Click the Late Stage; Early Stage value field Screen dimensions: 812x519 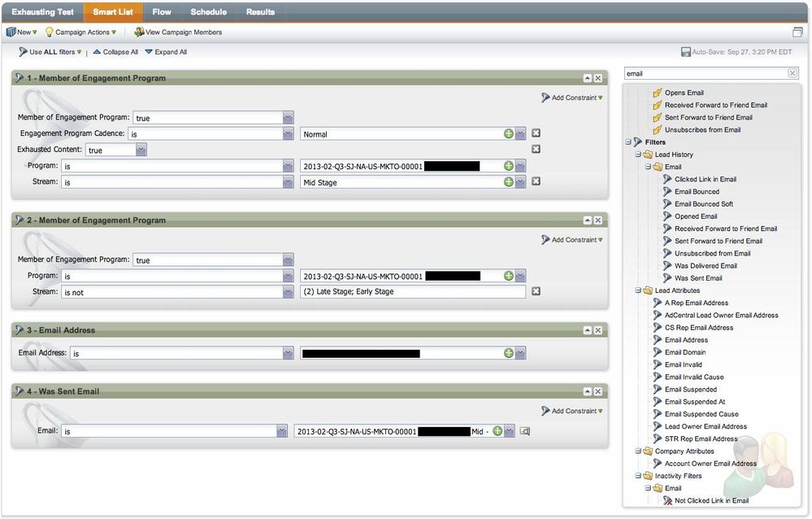(412, 291)
